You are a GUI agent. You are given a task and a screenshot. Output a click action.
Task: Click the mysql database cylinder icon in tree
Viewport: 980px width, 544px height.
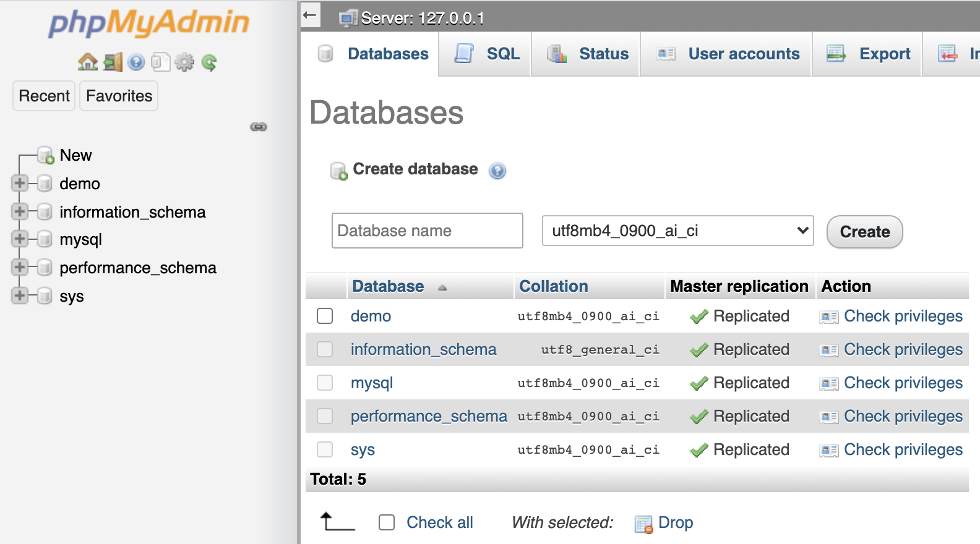pyautogui.click(x=45, y=239)
